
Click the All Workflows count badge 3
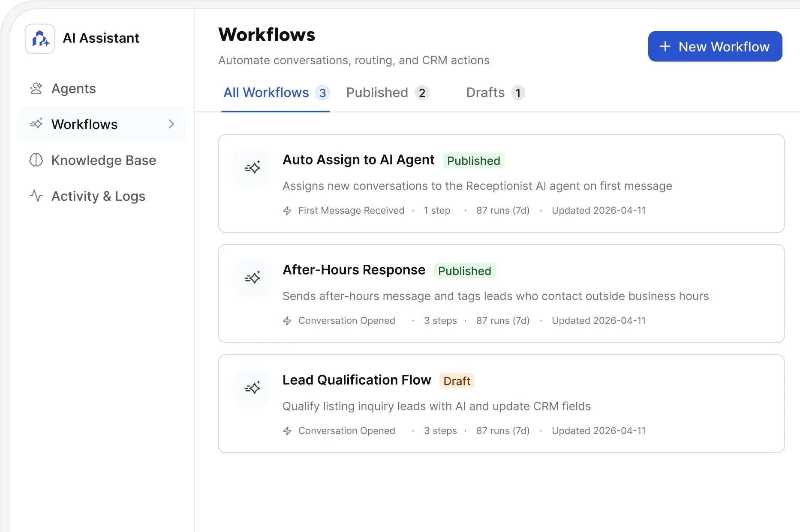[x=322, y=93]
